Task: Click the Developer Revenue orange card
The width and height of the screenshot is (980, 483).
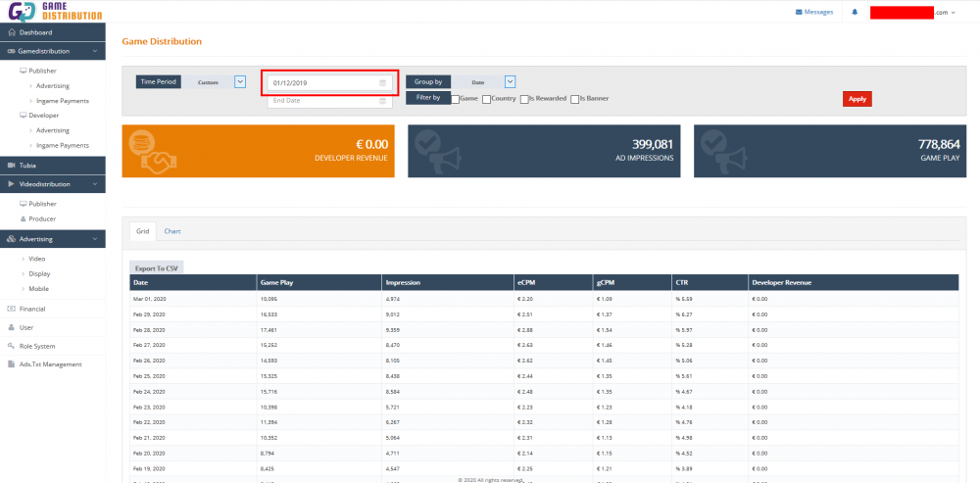Action: point(258,151)
